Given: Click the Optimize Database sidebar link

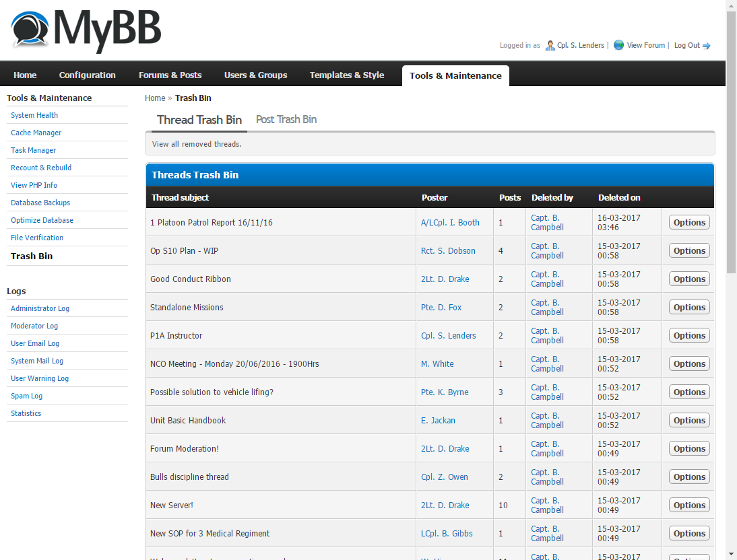Looking at the screenshot, I should 42,220.
